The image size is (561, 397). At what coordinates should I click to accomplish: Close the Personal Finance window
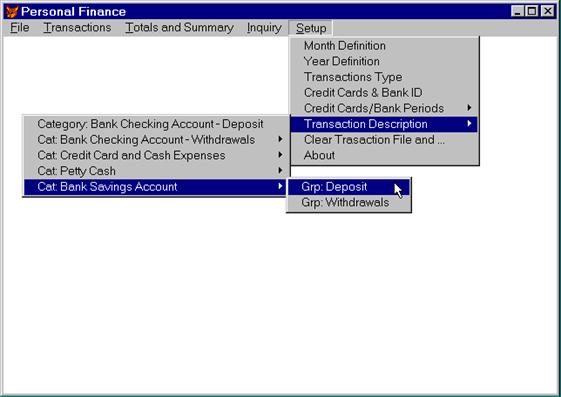(548, 11)
